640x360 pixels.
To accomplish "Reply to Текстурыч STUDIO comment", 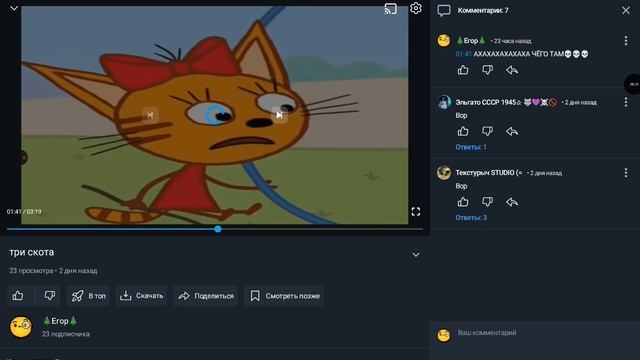I will click(512, 202).
